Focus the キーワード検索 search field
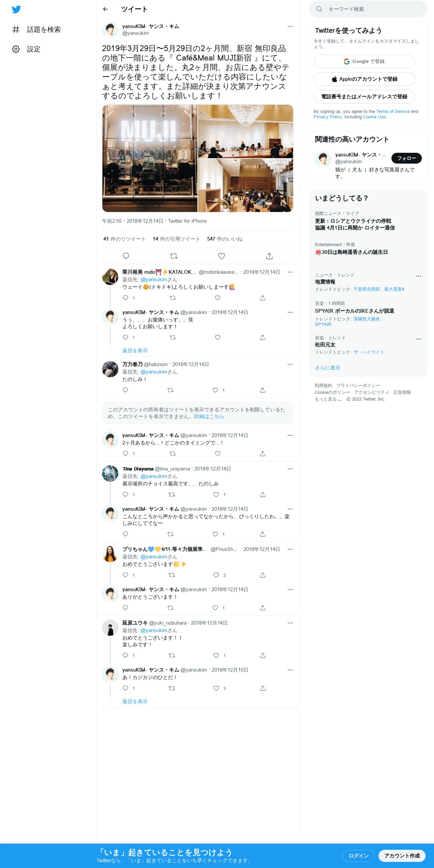This screenshot has width=434, height=868. point(368,9)
